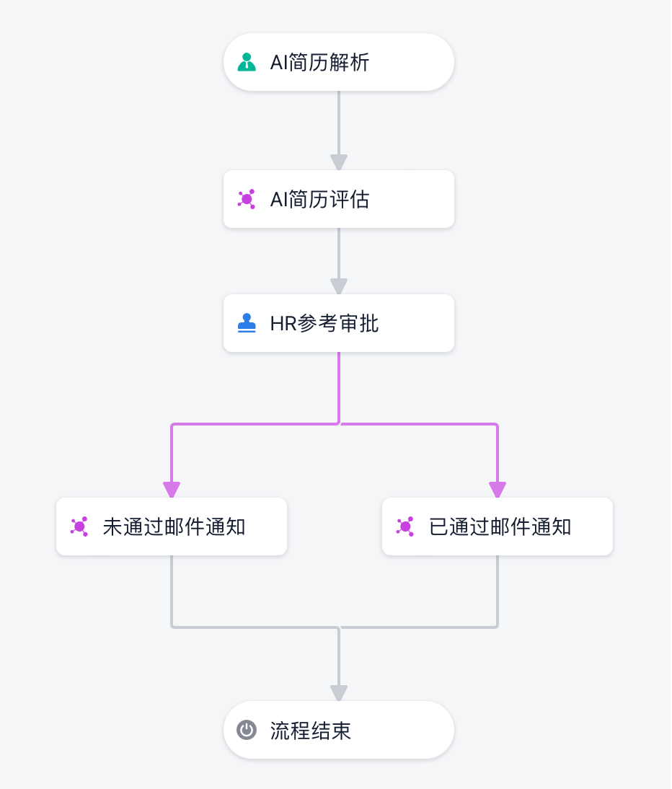Click the green person icon on AI简历解析
672x789 pixels.
247,62
